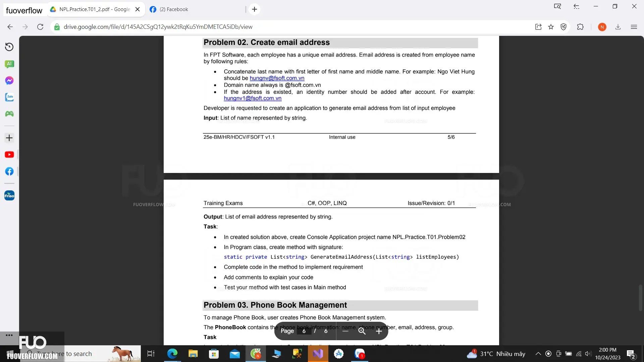Screen dimensions: 644x362
Task: Open YouTube from the sidebar
Action: click(9, 155)
